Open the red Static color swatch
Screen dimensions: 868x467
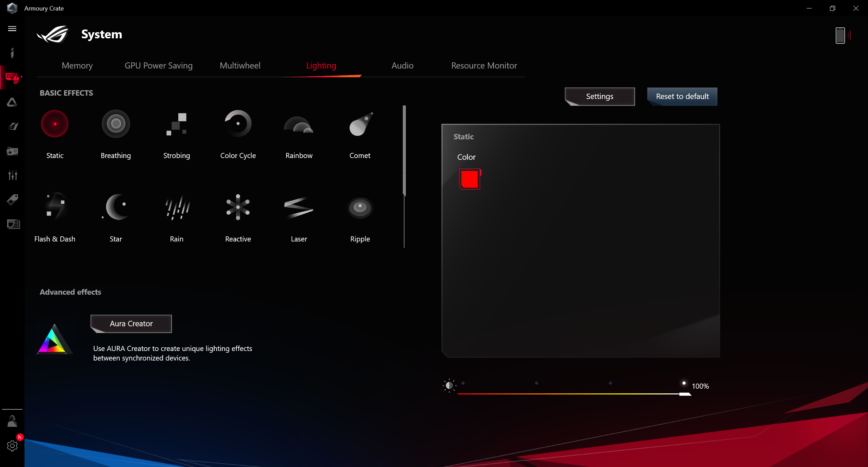click(x=470, y=179)
